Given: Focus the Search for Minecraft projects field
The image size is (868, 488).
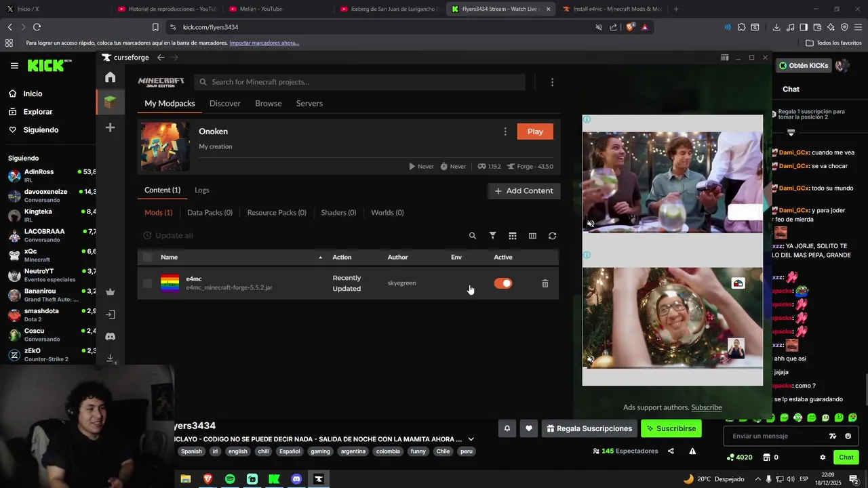Looking at the screenshot, I should pyautogui.click(x=359, y=82).
